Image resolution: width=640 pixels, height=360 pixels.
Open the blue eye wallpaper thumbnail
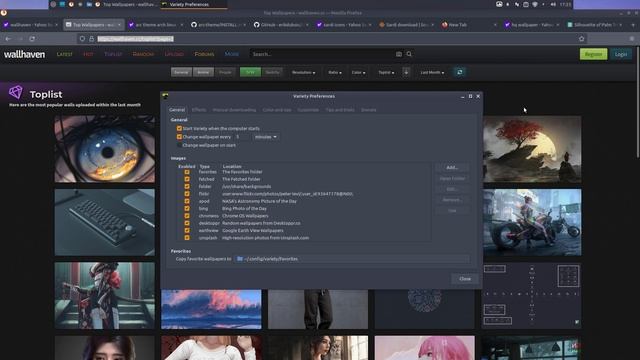click(105, 149)
